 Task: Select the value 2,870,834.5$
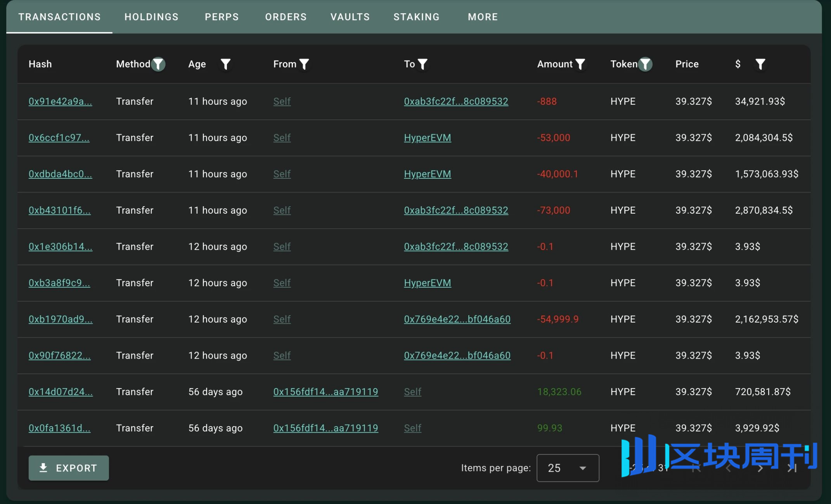coord(763,210)
